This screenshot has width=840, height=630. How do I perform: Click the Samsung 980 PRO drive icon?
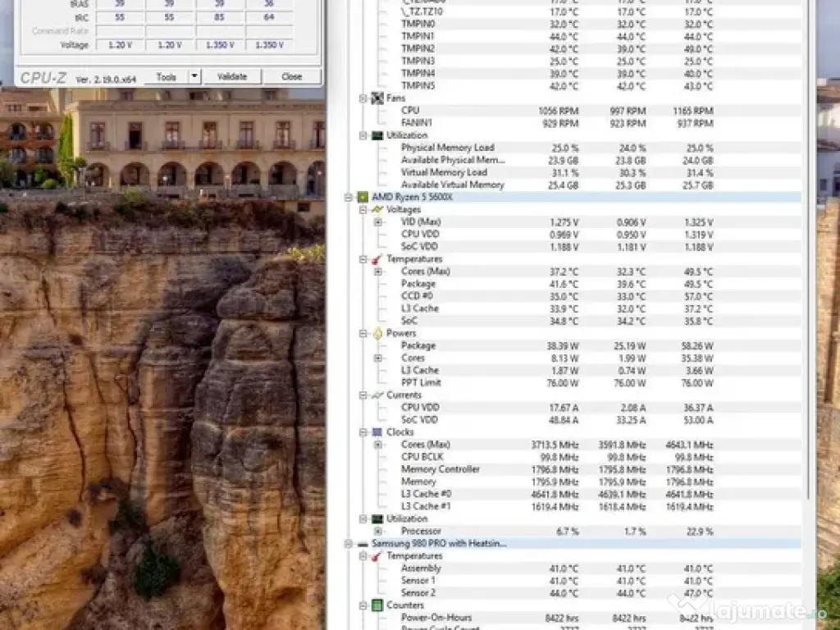click(x=362, y=543)
